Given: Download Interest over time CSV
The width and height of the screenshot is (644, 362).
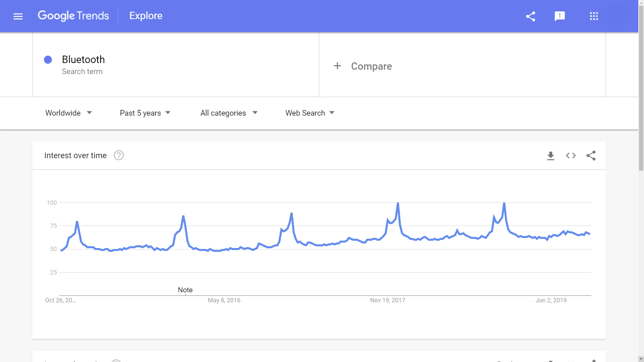Looking at the screenshot, I should 551,156.
